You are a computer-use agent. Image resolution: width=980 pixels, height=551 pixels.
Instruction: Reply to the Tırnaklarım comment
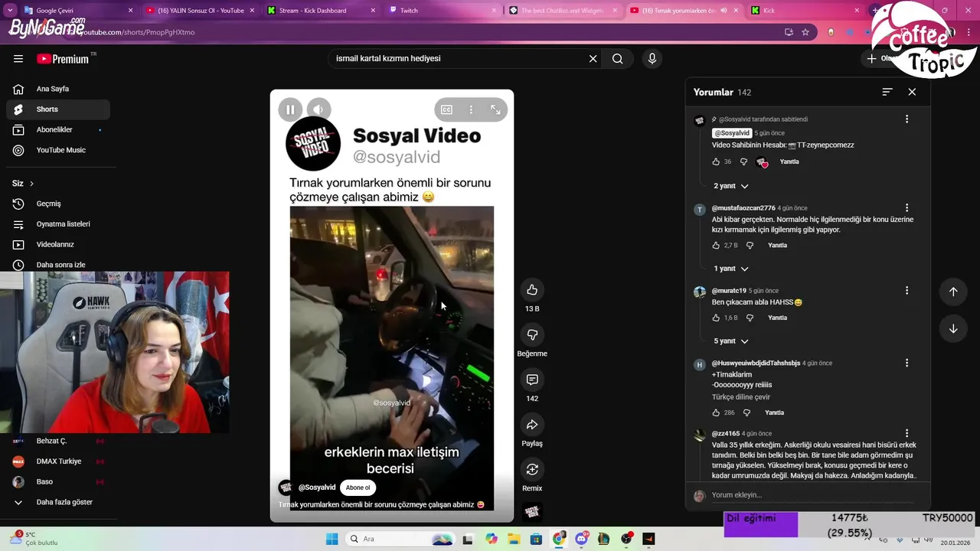click(x=774, y=412)
